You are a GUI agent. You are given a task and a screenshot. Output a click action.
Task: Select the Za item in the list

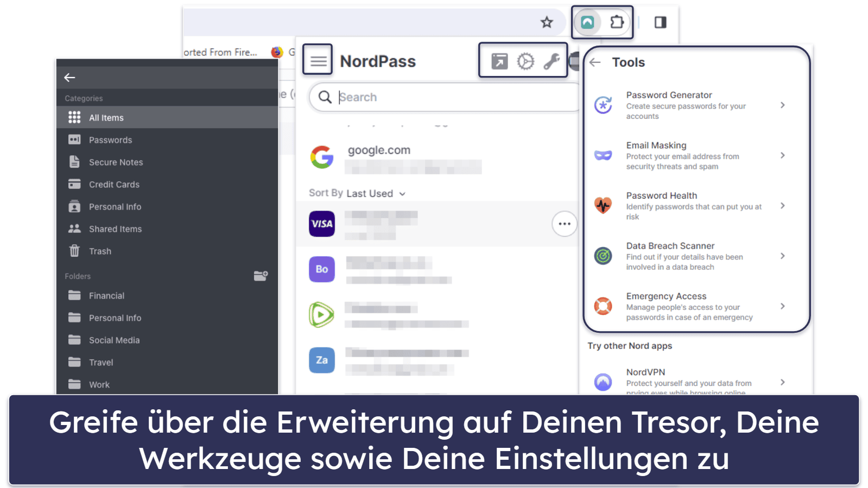pyautogui.click(x=438, y=360)
